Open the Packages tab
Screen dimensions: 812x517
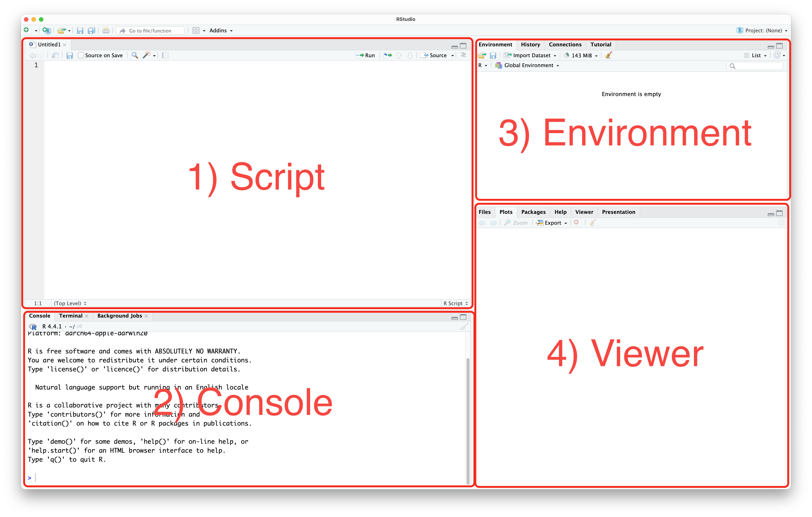[x=533, y=212]
